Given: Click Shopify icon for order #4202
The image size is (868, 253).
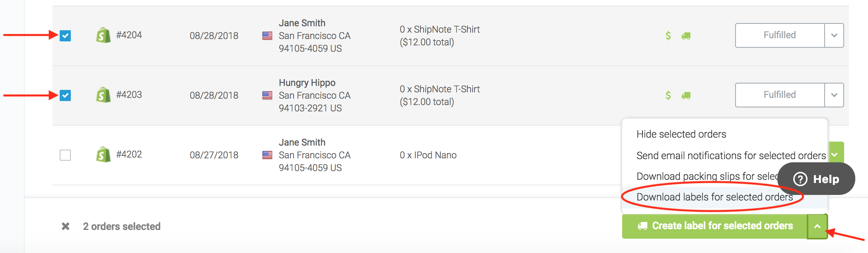Looking at the screenshot, I should (x=103, y=155).
